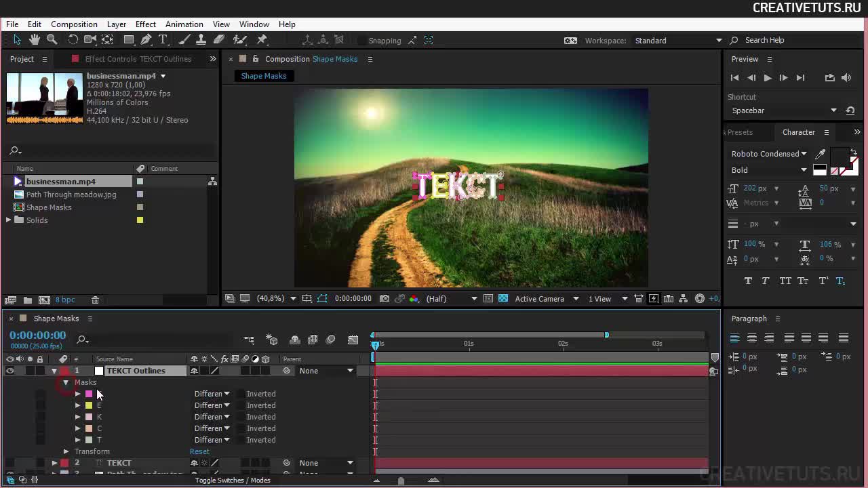Select the Zoom magnifier tool
This screenshot has width=868, height=488.
click(52, 40)
